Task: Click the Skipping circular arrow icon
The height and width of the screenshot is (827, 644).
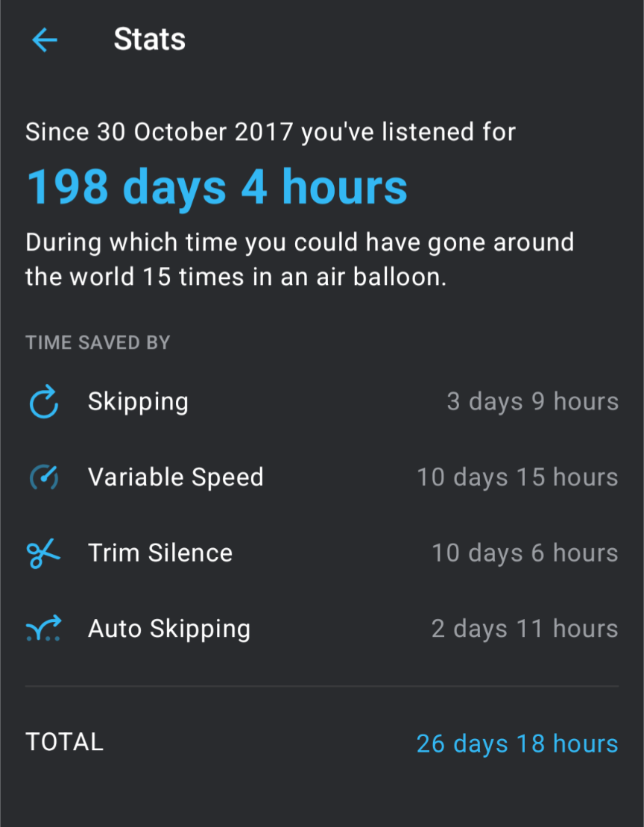Action: pyautogui.click(x=44, y=403)
